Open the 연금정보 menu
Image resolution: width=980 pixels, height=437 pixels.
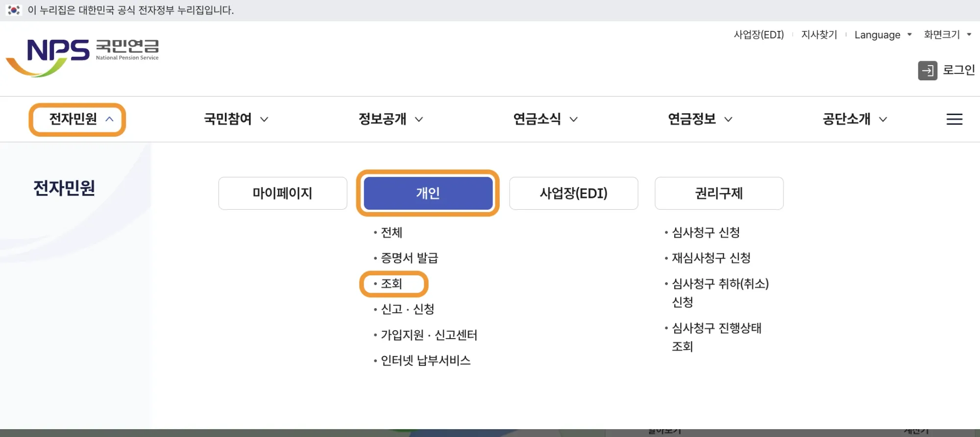click(x=700, y=119)
